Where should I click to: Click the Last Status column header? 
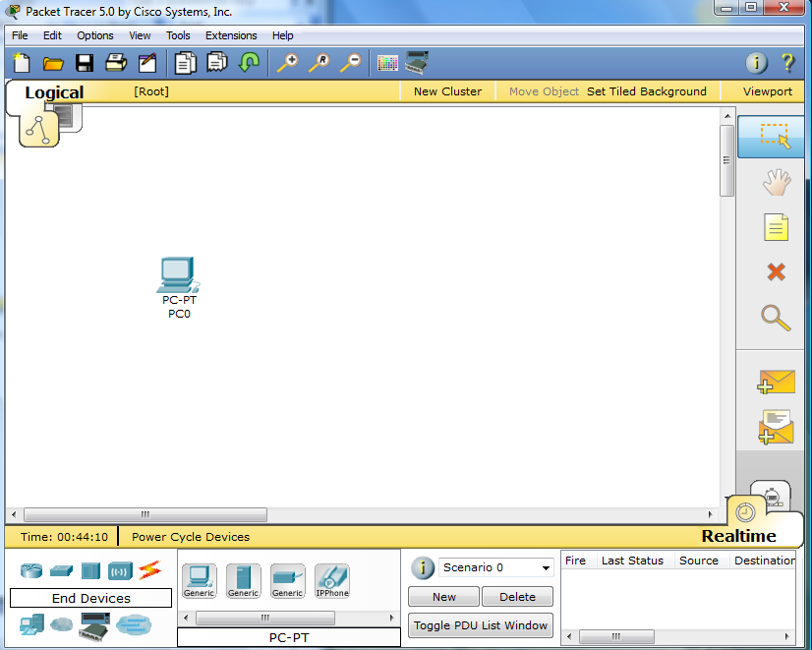(632, 561)
